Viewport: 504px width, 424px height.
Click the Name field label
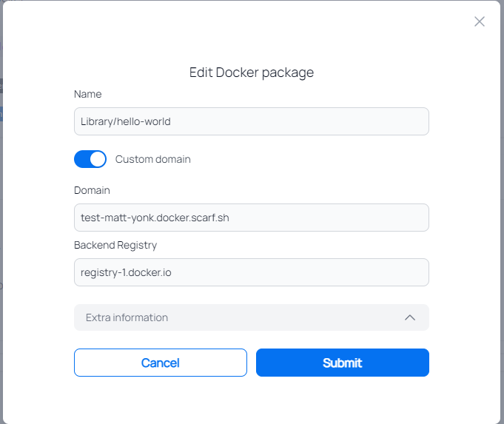88,94
